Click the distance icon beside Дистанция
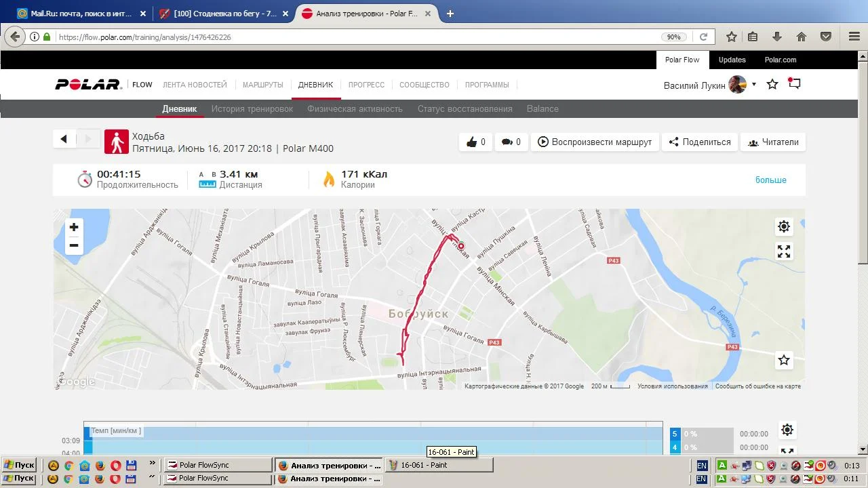This screenshot has height=488, width=868. click(x=208, y=180)
